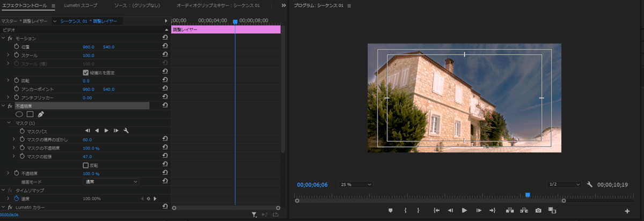The width and height of the screenshot is (644, 221).
Task: Open the mask tracking method wrench menu
Action: 126,130
